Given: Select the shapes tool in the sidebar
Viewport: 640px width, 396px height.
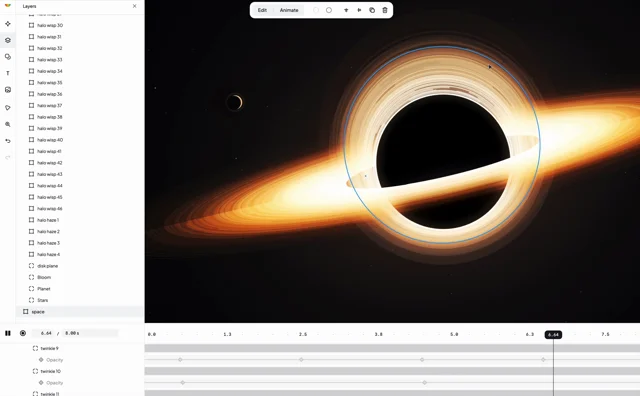Looking at the screenshot, I should [8, 57].
